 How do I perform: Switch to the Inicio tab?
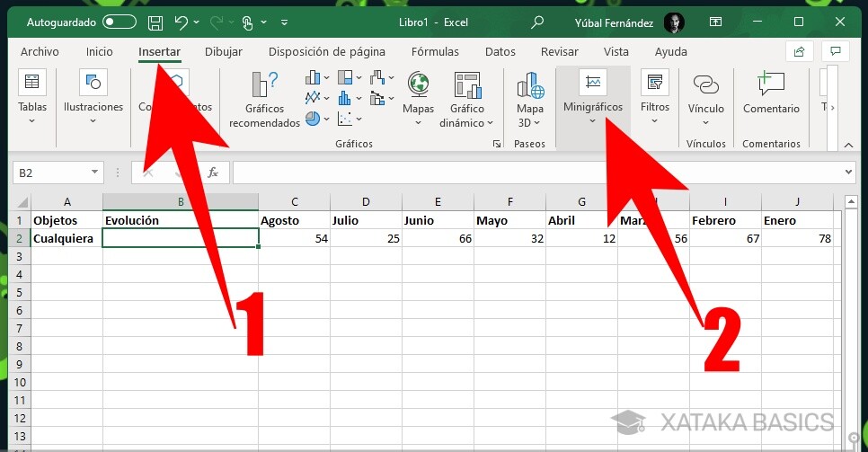point(99,51)
